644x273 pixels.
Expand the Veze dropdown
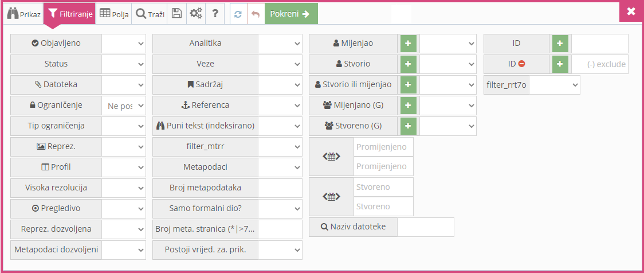click(x=280, y=64)
